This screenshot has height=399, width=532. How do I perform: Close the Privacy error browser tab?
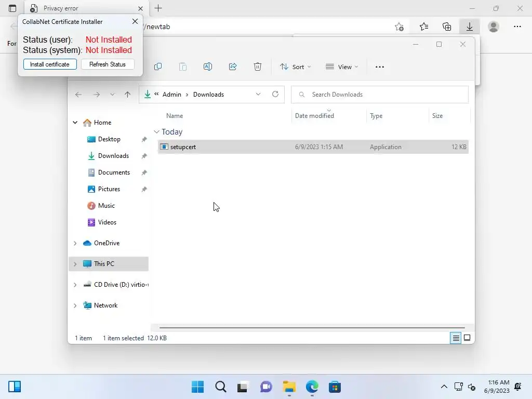click(140, 8)
